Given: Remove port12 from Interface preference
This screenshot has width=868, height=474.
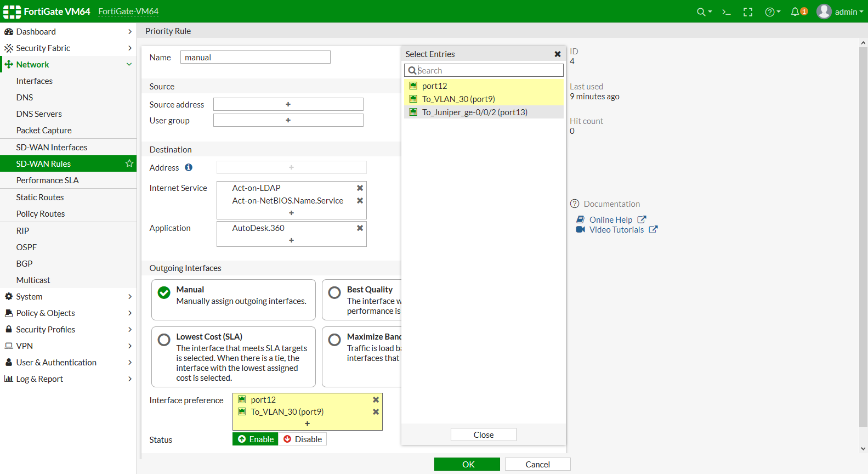Looking at the screenshot, I should (376, 400).
